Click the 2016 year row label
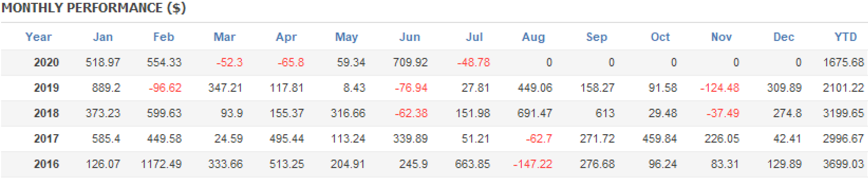 pos(46,164)
